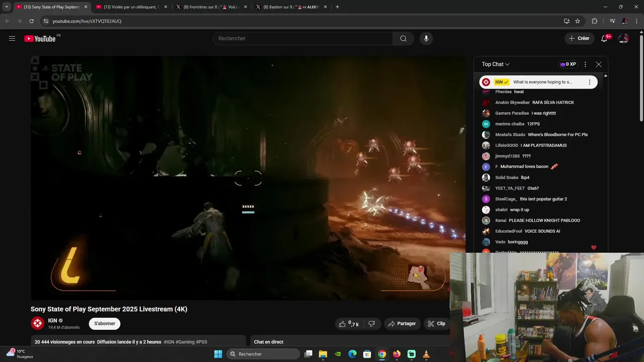Close the Frontières sur X tab

tap(246, 7)
